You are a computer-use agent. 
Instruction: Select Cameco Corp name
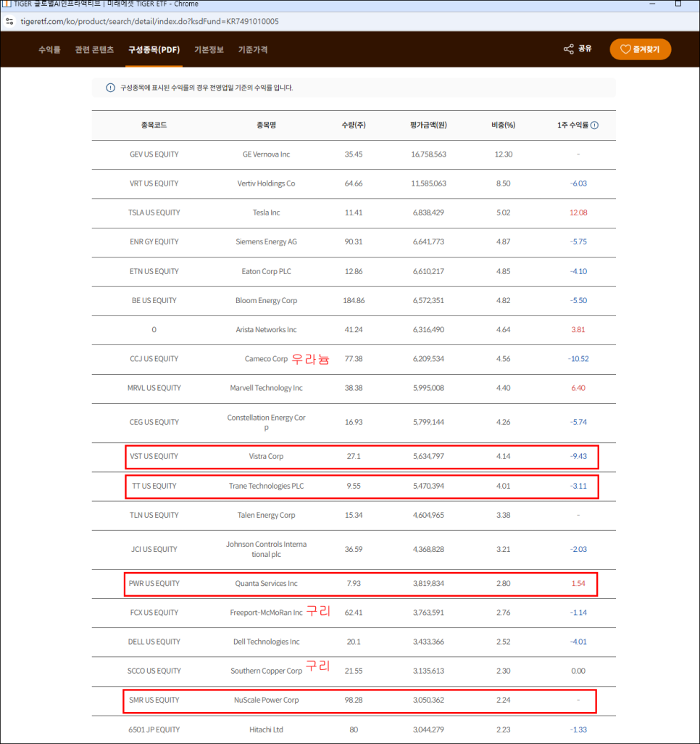point(266,359)
